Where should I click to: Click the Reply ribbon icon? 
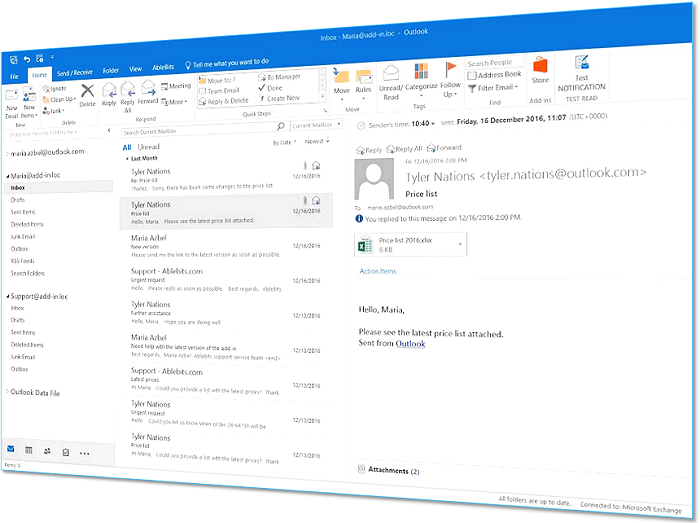[109, 90]
